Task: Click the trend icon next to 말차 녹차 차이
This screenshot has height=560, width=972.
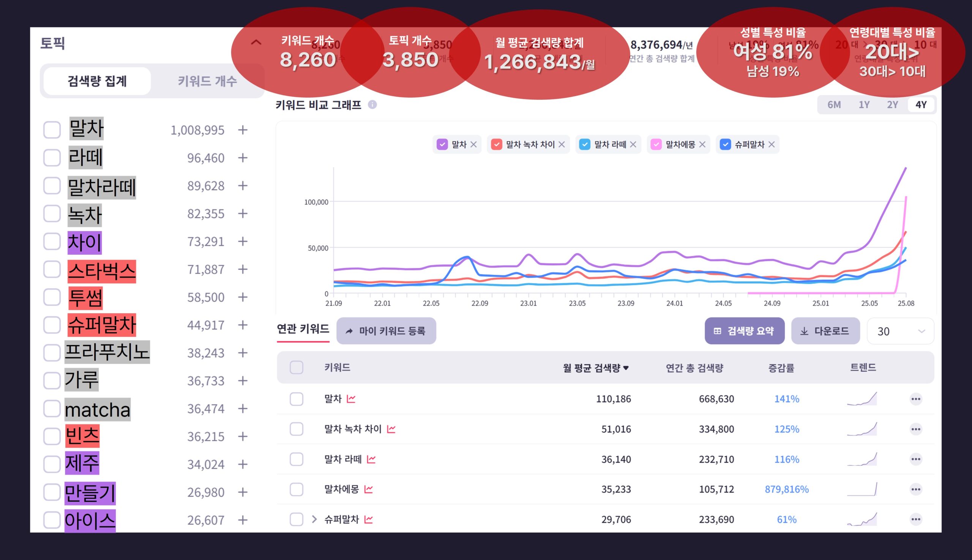Action: pos(391,429)
